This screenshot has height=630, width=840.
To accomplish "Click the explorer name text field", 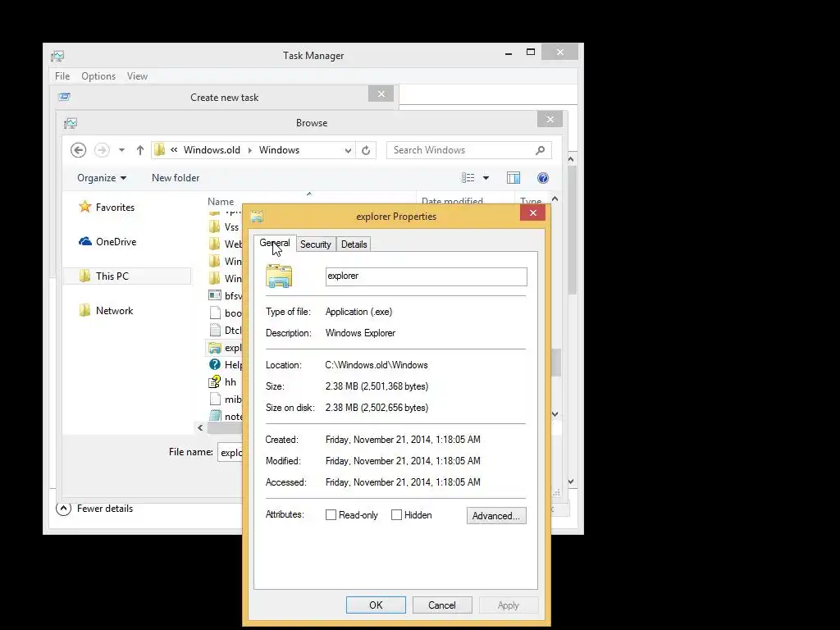I will coord(426,276).
